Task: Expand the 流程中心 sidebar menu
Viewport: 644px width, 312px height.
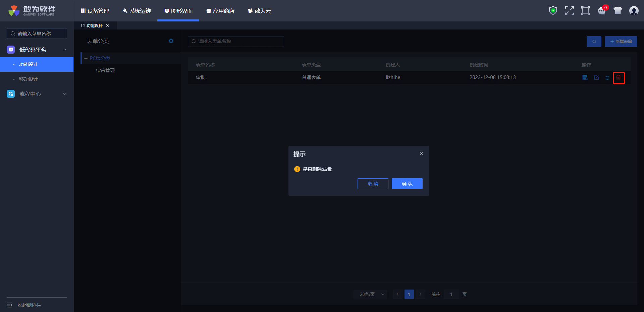Action: (x=37, y=94)
